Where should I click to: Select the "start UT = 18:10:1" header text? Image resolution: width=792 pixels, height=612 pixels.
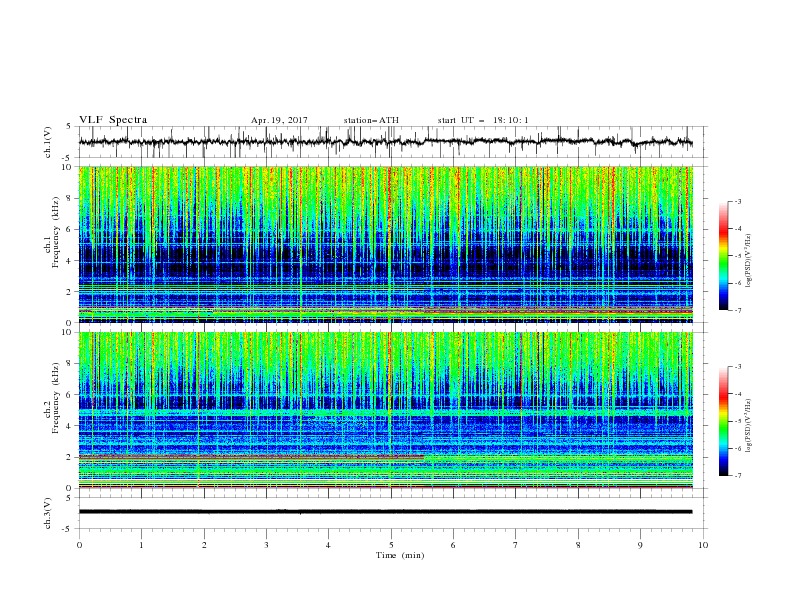coord(483,120)
